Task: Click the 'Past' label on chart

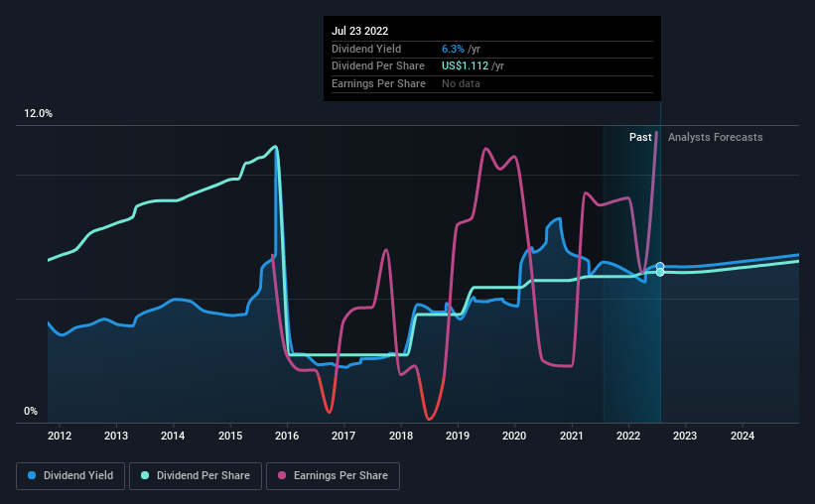Action: click(x=640, y=137)
